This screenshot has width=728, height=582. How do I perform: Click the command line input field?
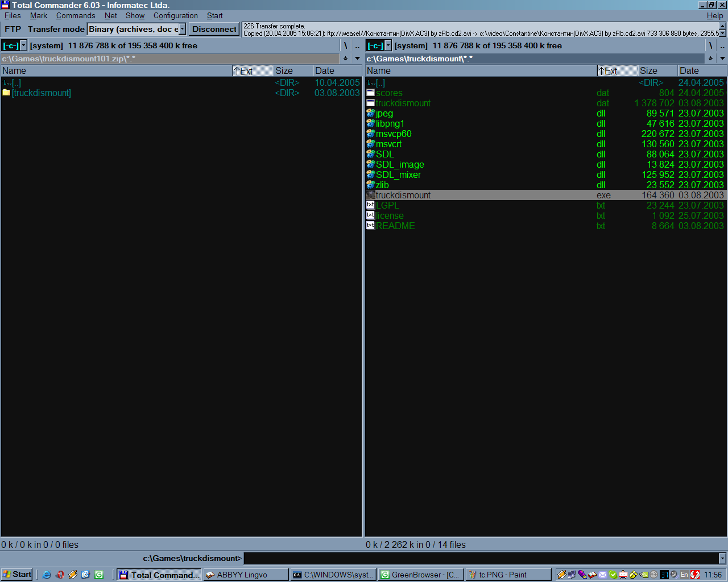click(481, 558)
